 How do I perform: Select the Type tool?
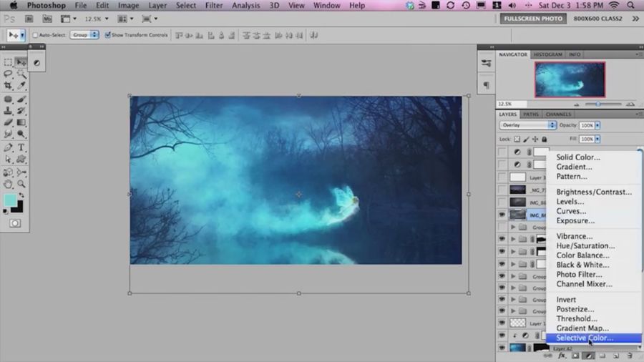pyautogui.click(x=21, y=147)
